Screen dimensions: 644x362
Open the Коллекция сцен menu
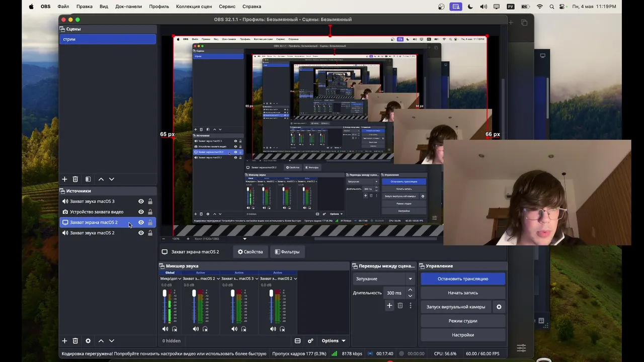tap(194, 7)
